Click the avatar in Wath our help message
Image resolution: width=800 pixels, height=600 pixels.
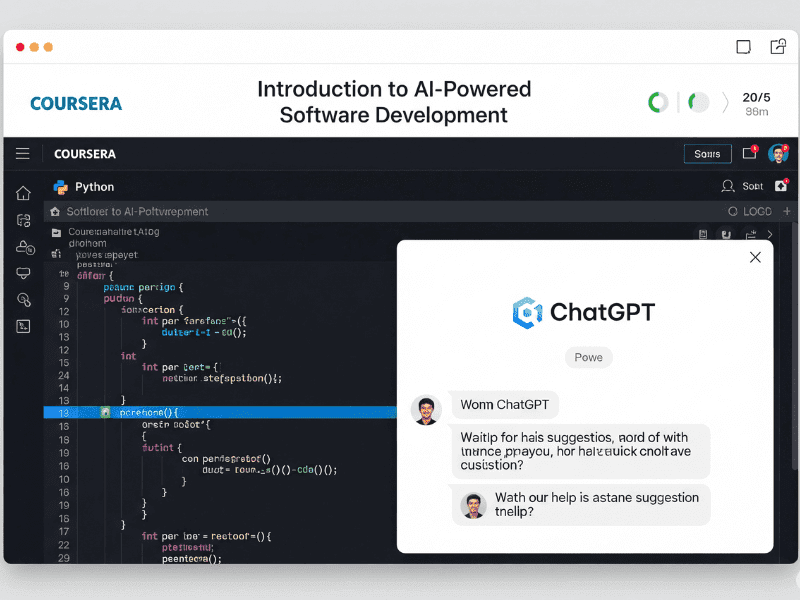473,505
